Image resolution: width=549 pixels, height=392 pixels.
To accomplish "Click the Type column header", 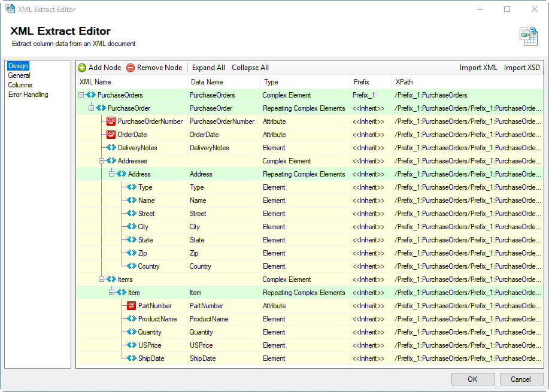I will [305, 82].
